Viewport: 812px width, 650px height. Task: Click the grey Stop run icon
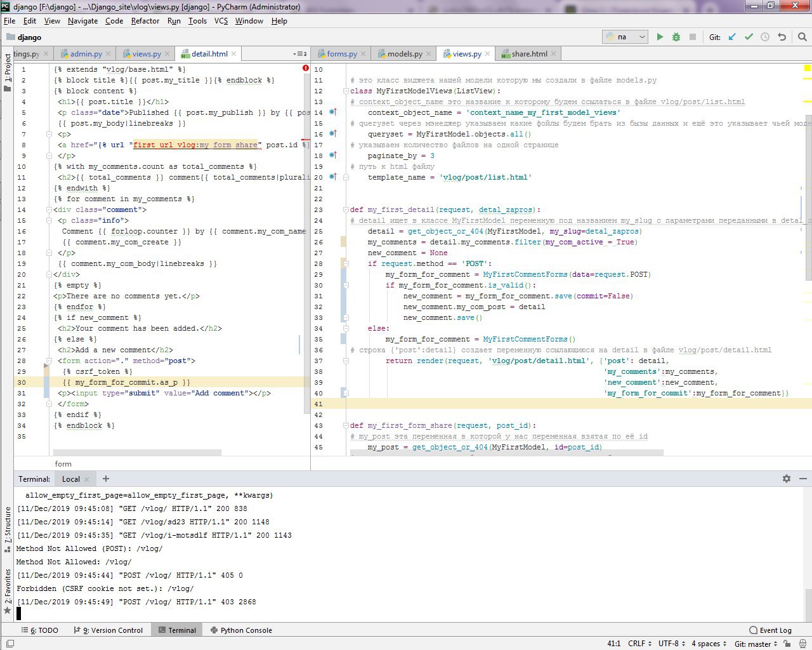693,37
